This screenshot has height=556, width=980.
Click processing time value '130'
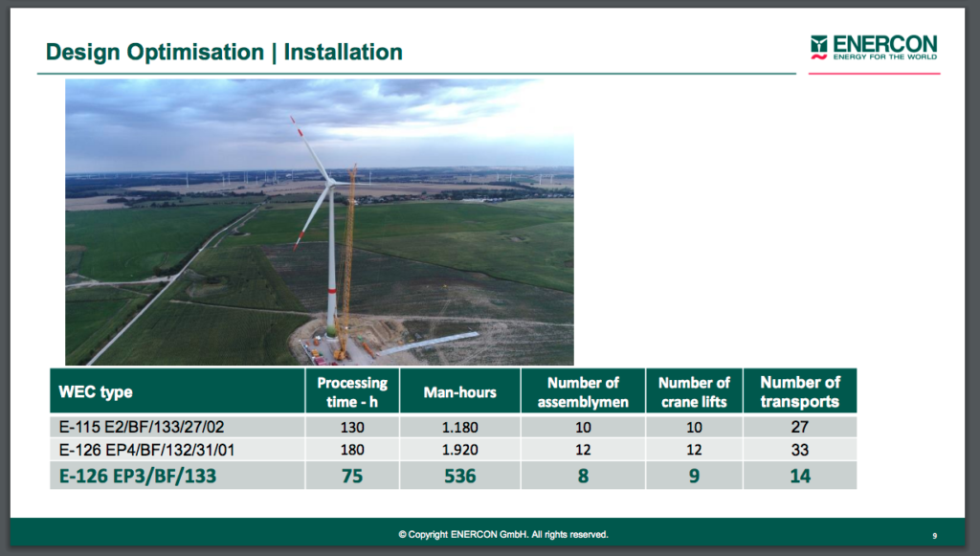pyautogui.click(x=352, y=428)
